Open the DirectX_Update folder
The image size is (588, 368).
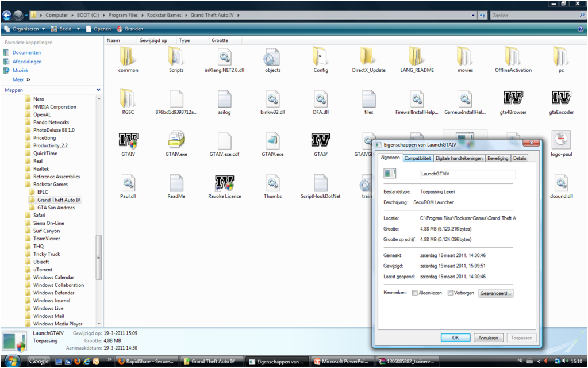click(x=368, y=60)
